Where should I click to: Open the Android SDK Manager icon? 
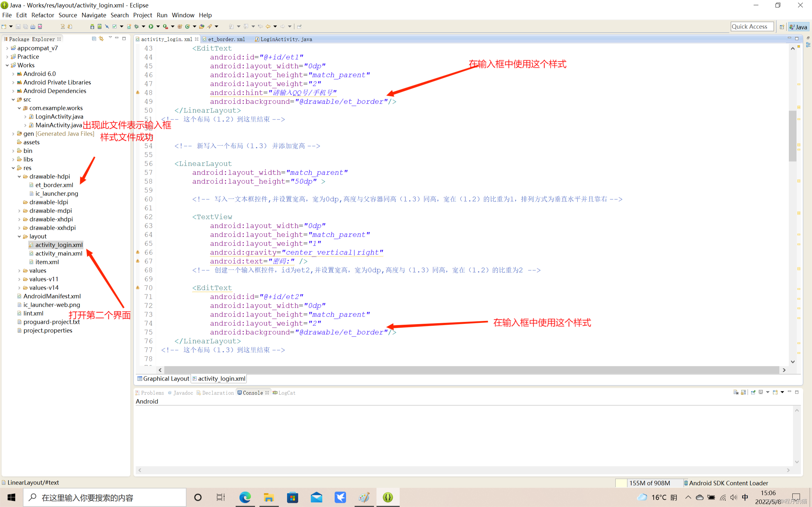point(92,27)
